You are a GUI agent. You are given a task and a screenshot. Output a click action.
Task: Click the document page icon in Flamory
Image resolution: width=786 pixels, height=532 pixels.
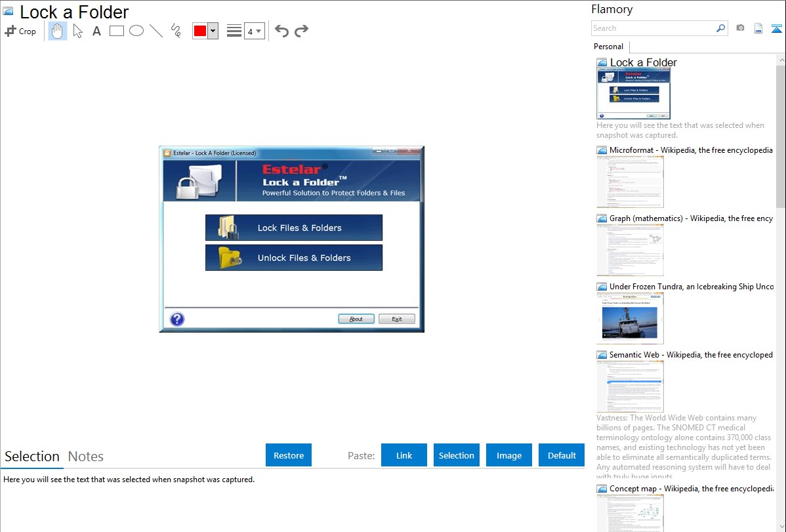tap(758, 28)
